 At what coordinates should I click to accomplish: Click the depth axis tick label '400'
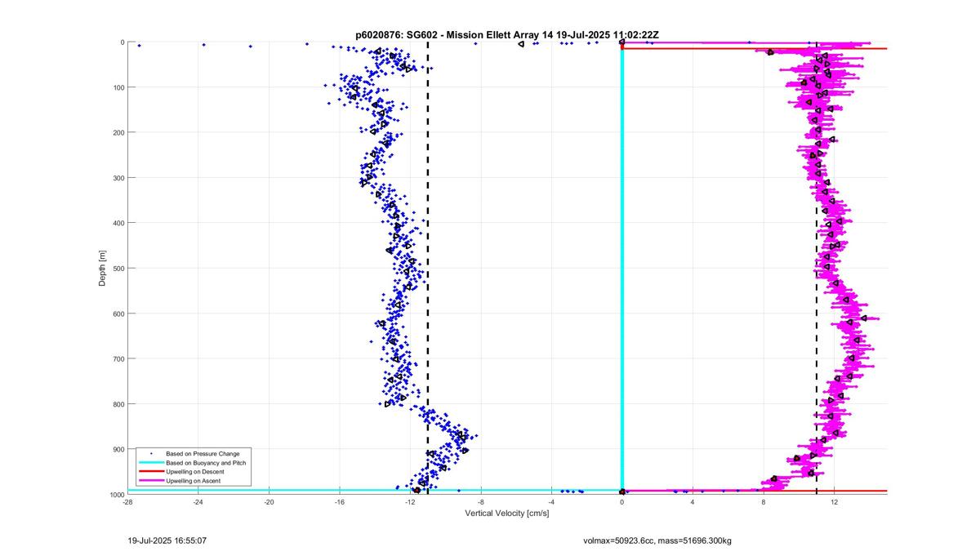coord(118,223)
